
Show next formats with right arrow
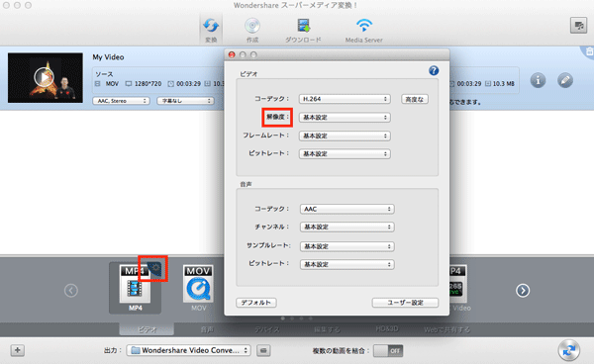[x=523, y=291]
